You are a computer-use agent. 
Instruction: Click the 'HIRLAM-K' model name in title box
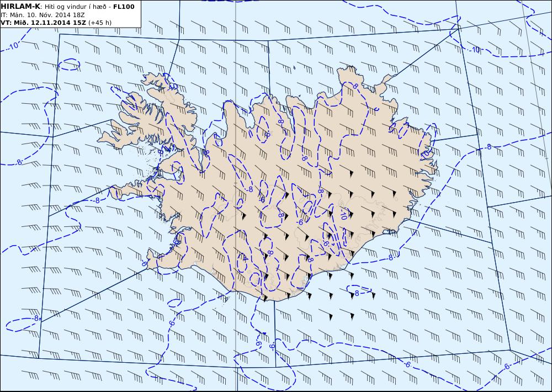[x=20, y=7]
